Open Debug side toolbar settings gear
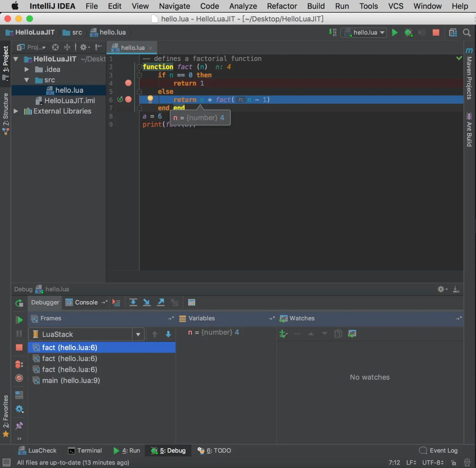This screenshot has height=468, width=476. 19,409
